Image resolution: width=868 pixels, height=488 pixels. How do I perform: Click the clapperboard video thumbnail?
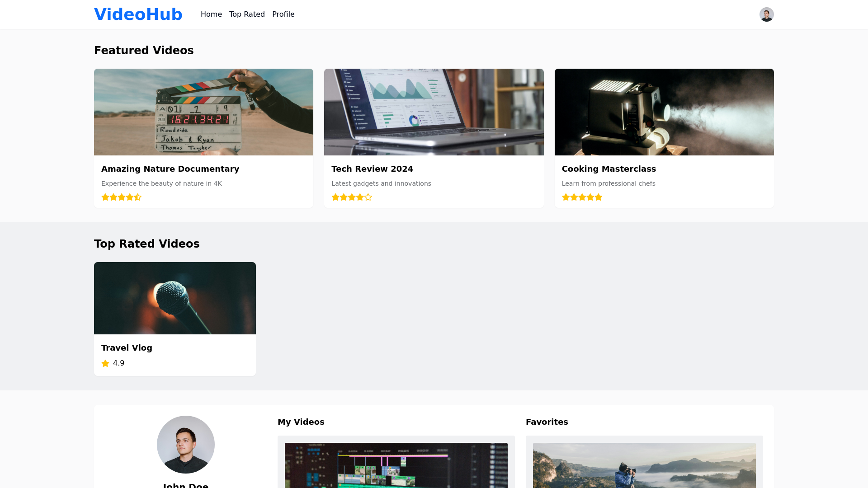(x=203, y=112)
